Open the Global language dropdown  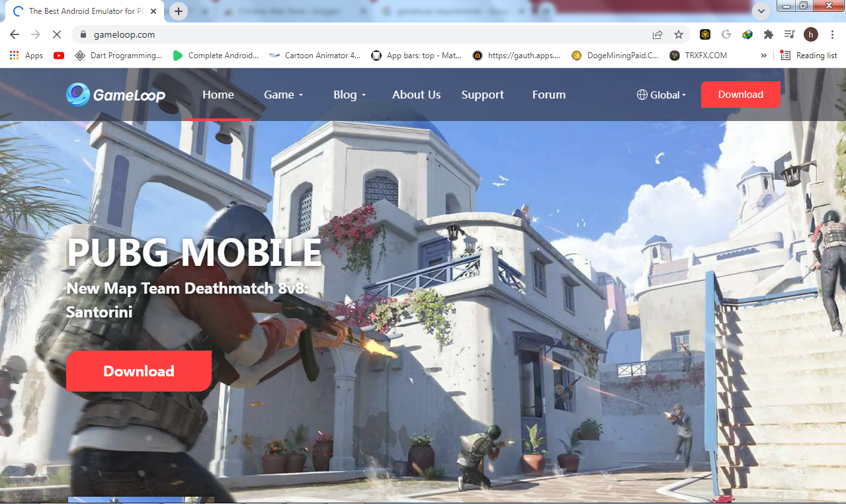(661, 95)
